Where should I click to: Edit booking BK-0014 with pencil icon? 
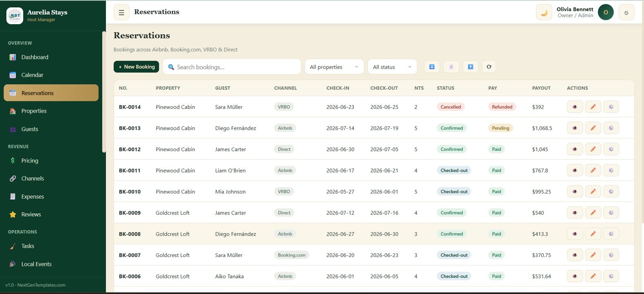point(593,107)
